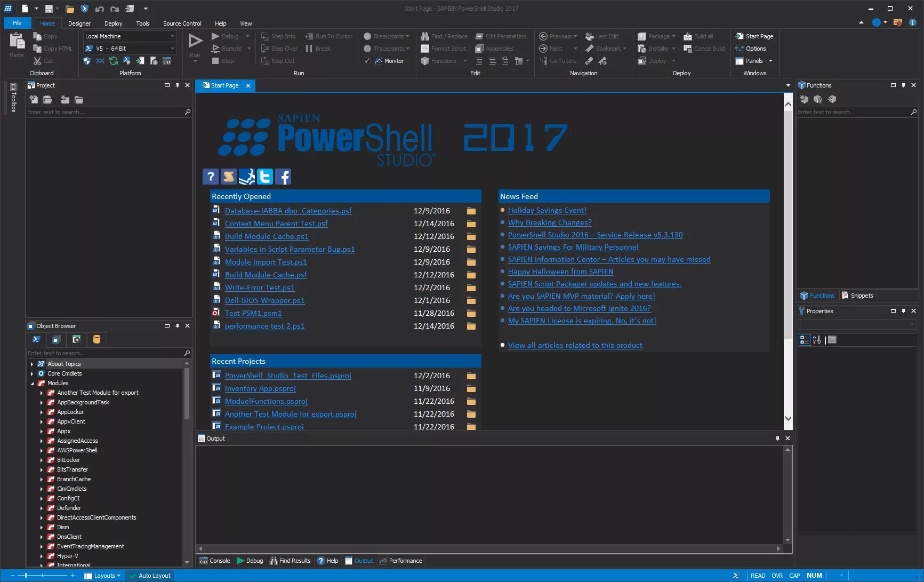Screen dimensions: 924x582
Task: Open folder icon for Database-JABBA dbo_Categories.psf
Action: point(471,211)
